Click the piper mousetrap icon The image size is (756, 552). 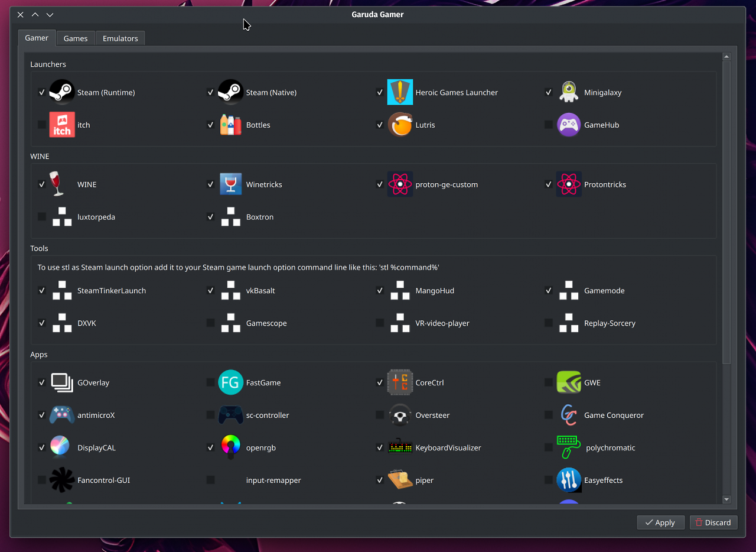coord(400,480)
